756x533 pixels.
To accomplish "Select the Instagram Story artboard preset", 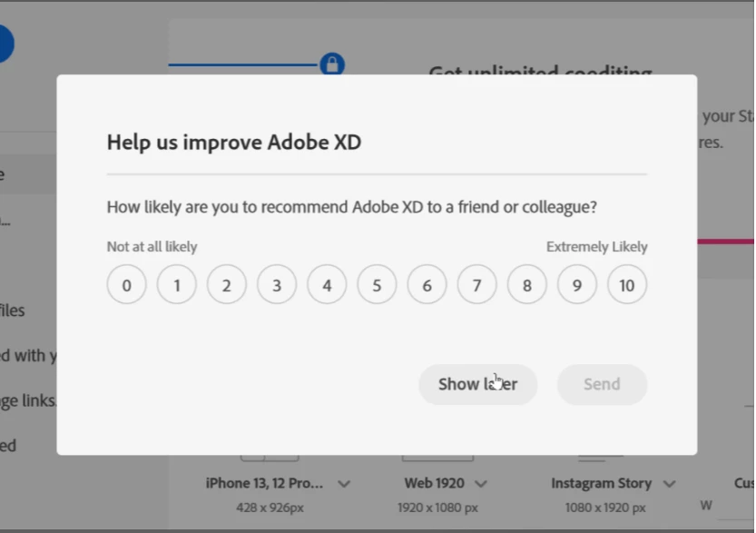I will pos(601,483).
